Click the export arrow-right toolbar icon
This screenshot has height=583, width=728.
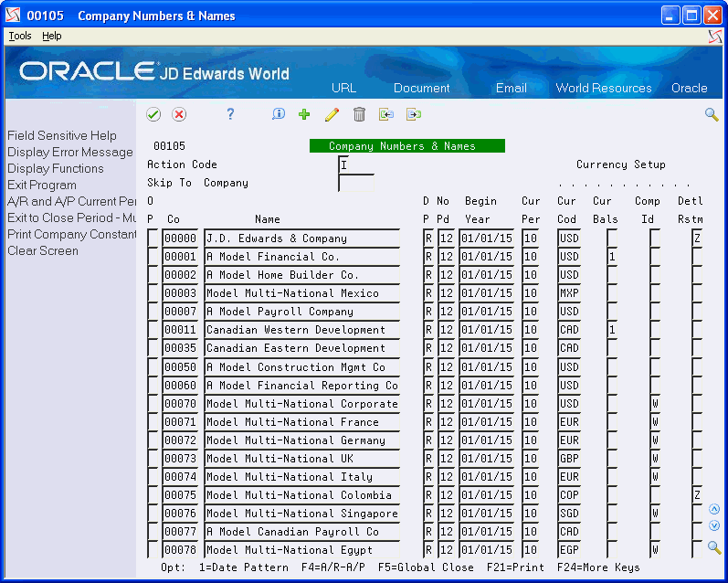pos(413,114)
